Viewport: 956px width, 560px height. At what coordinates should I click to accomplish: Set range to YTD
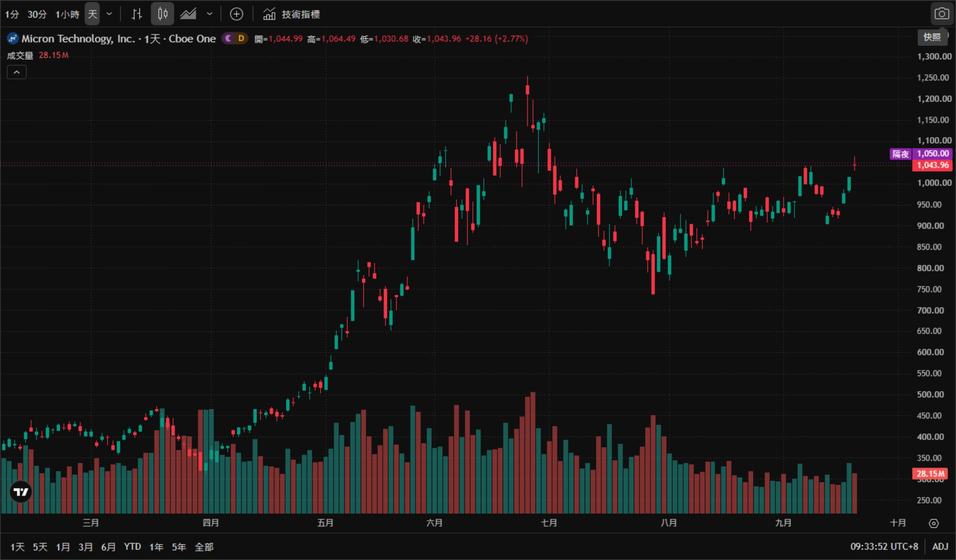pyautogui.click(x=132, y=547)
